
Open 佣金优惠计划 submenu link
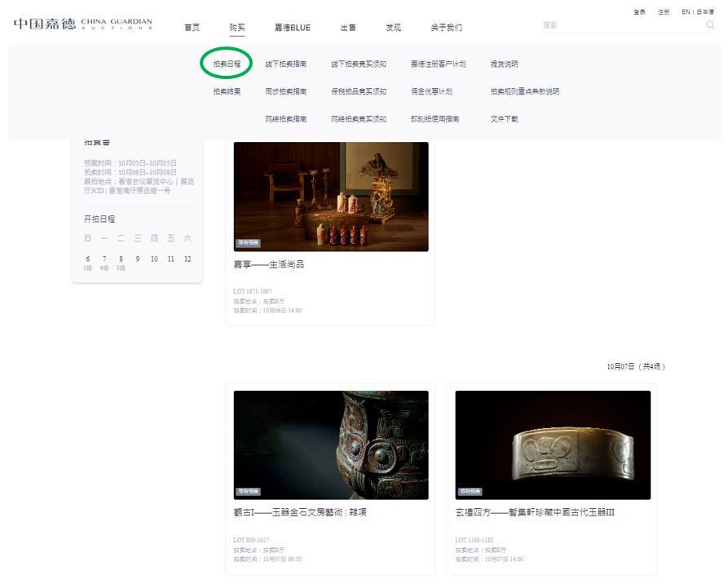432,91
